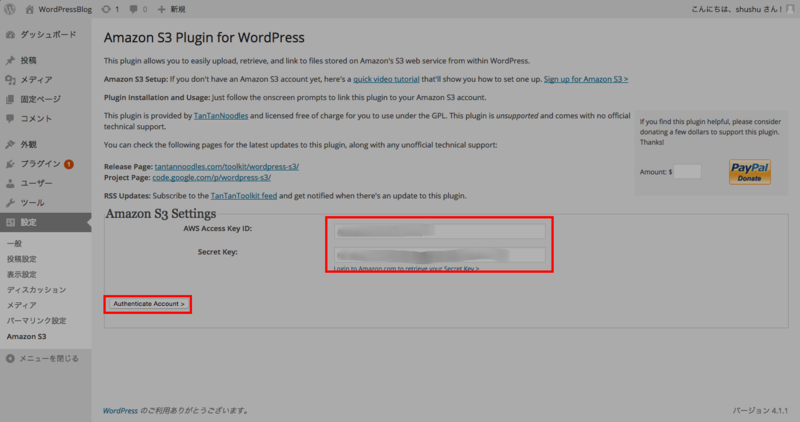
Task: Focus the Secret Key field
Action: pyautogui.click(x=440, y=255)
